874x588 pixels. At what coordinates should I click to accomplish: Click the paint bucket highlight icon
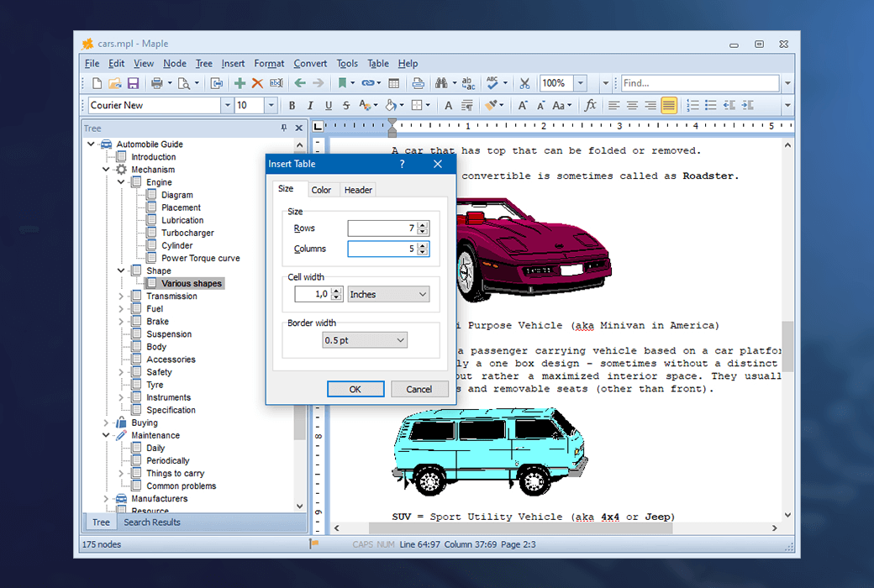click(391, 105)
